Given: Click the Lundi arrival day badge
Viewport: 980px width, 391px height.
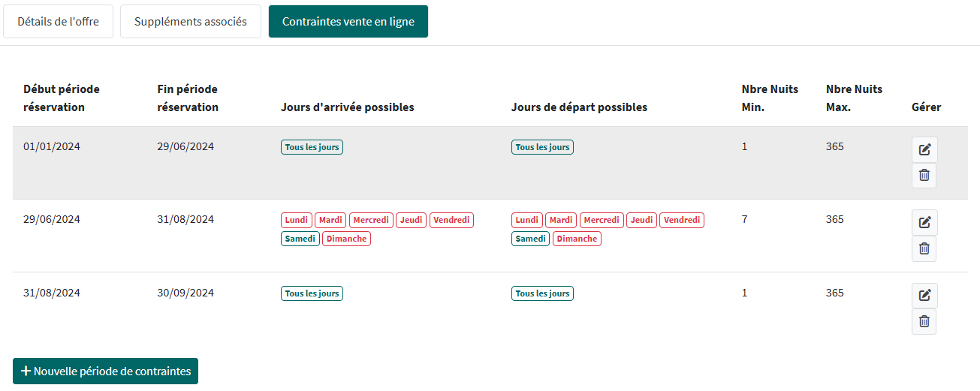Looking at the screenshot, I should click(x=297, y=220).
